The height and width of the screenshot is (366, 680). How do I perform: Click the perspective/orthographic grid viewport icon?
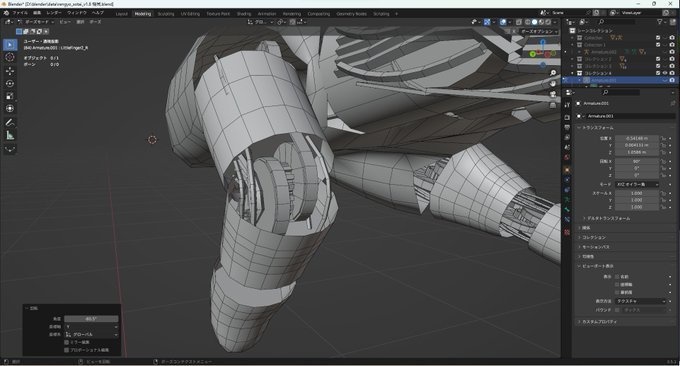553,105
